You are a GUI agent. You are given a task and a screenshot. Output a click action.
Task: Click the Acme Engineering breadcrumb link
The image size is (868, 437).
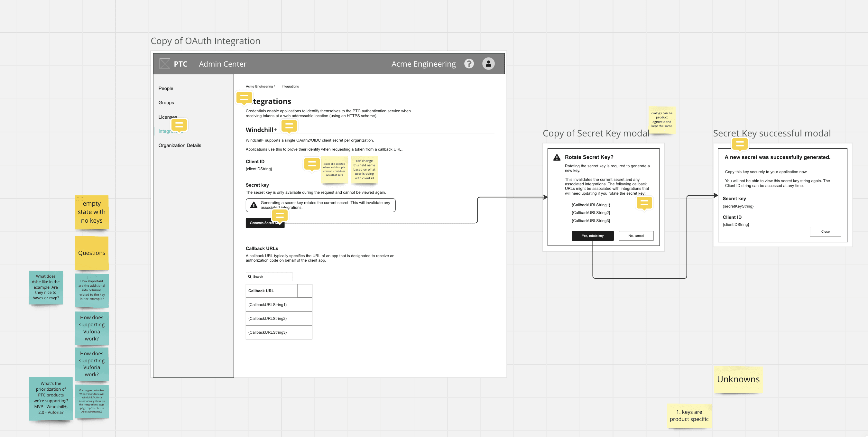(259, 87)
